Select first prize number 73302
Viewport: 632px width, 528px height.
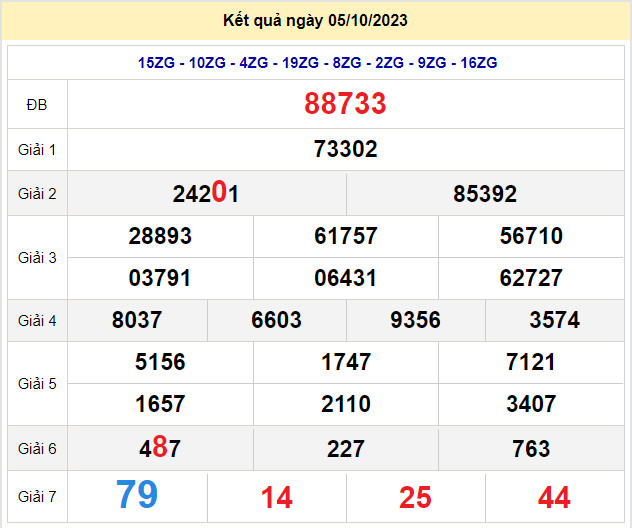[345, 149]
